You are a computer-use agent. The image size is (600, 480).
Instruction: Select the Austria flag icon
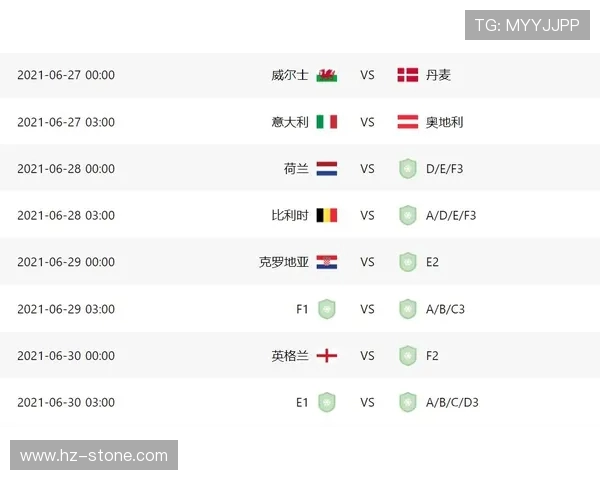pos(407,122)
